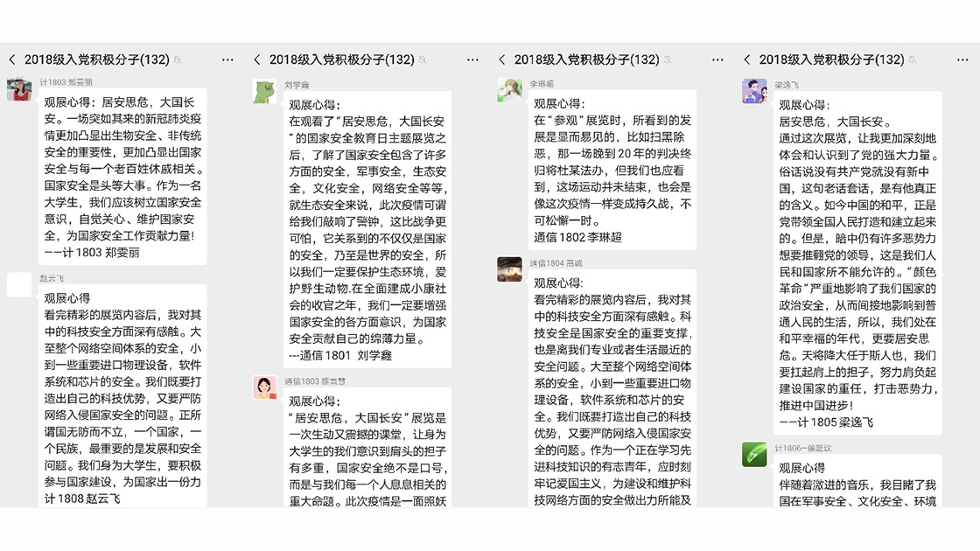Open the three-dot menu in the leftmost chat
Viewport: 980px width, 551px height.
[227, 59]
